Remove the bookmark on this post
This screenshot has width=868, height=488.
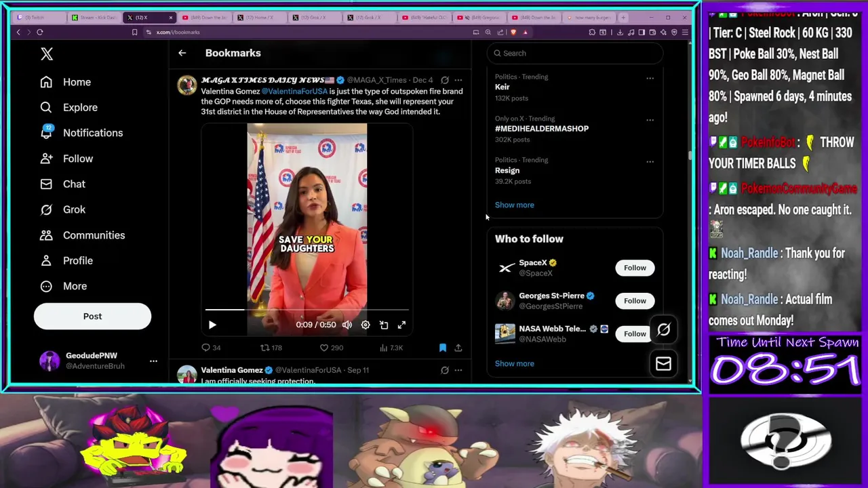[443, 348]
